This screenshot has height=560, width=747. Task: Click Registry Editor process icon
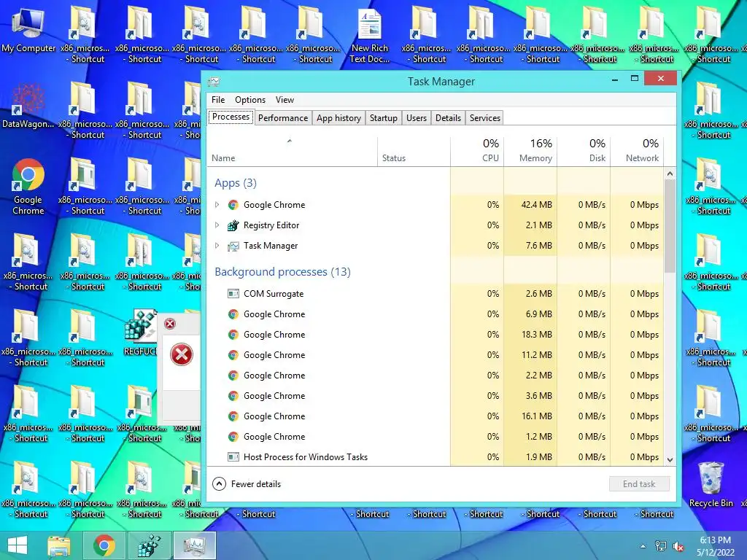point(233,225)
